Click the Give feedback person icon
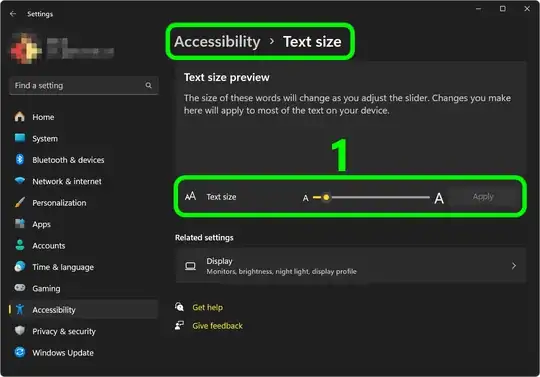 point(179,325)
